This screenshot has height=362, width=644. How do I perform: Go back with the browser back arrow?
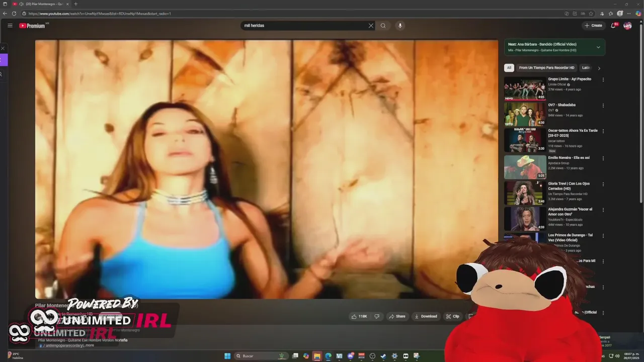(5, 14)
